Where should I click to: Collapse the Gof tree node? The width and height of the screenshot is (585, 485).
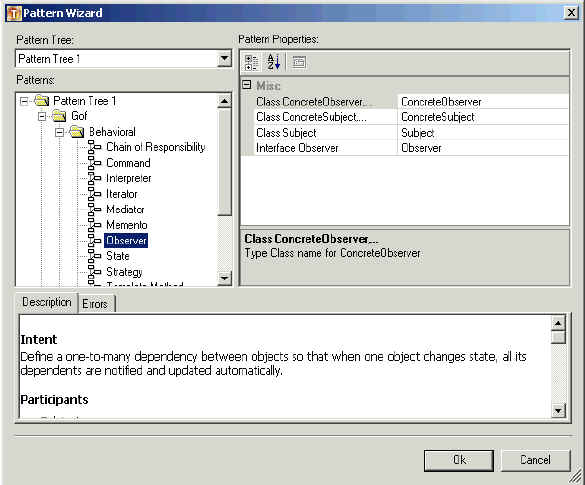(42, 116)
